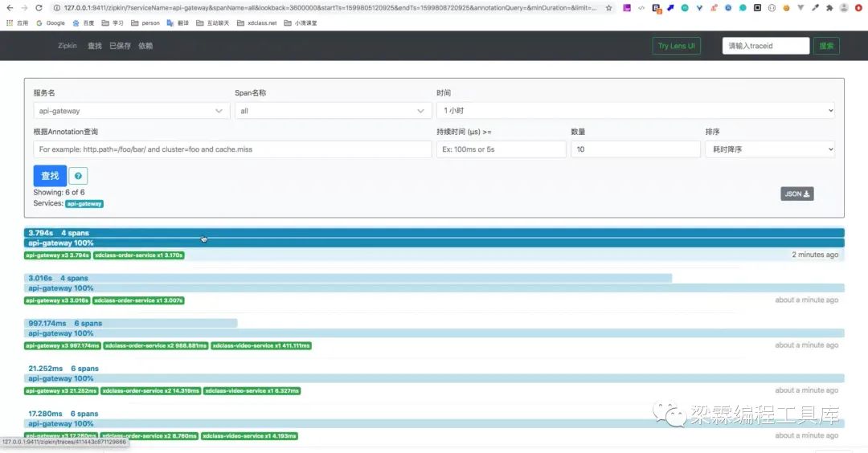Download traces with the JSON button
Screen dimensions: 868x453
point(796,194)
